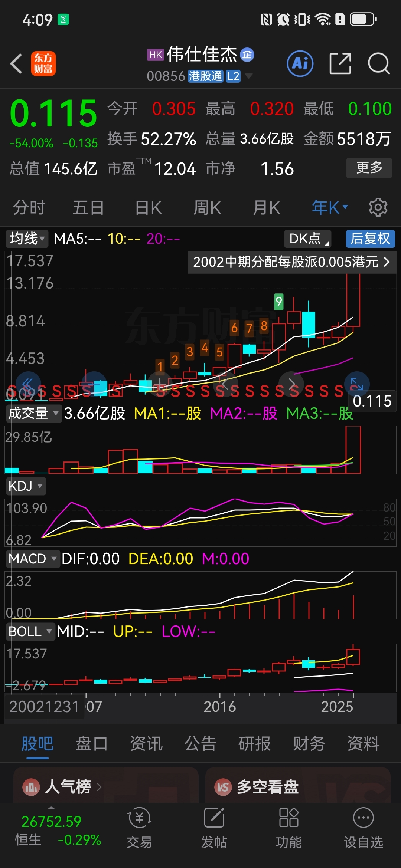Select the 盘口 tab
This screenshot has height=868, width=401.
coord(92,744)
